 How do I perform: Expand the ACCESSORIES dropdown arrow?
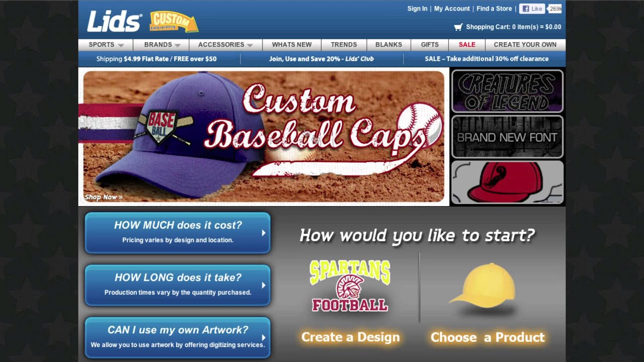point(249,45)
